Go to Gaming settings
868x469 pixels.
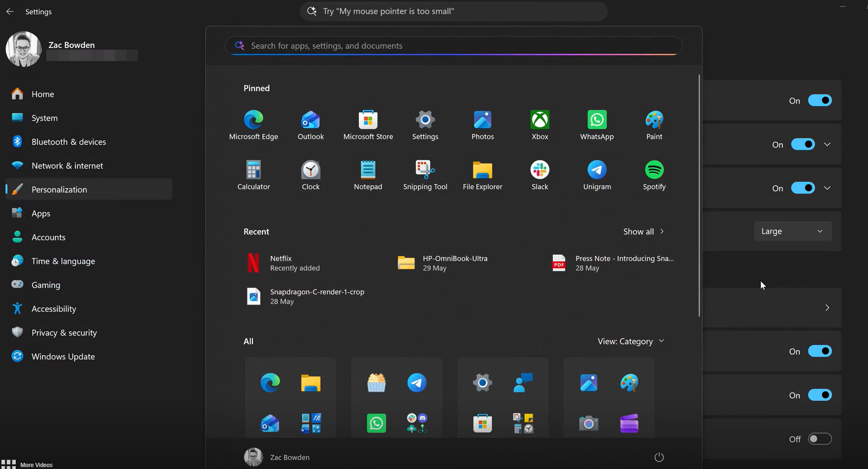point(89,285)
